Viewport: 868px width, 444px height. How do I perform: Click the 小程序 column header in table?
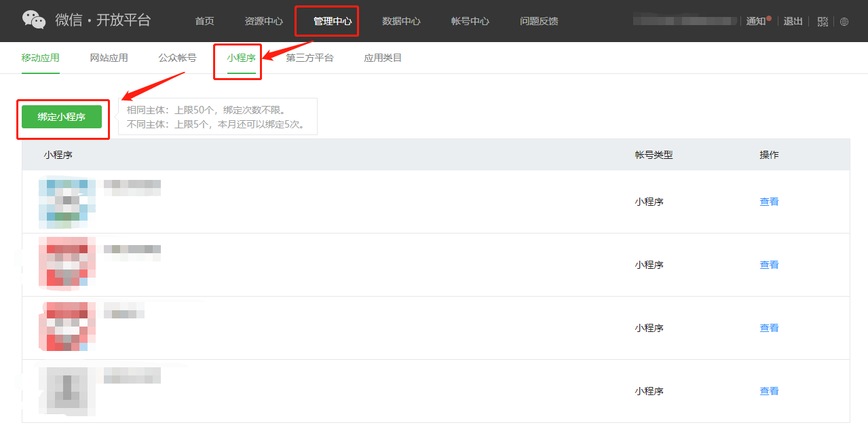[58, 155]
